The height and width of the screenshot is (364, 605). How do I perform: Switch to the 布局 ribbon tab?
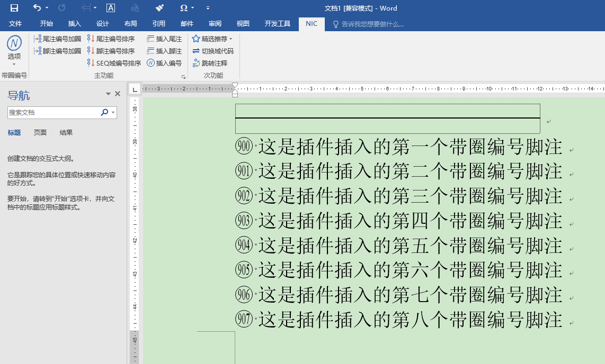click(x=131, y=23)
